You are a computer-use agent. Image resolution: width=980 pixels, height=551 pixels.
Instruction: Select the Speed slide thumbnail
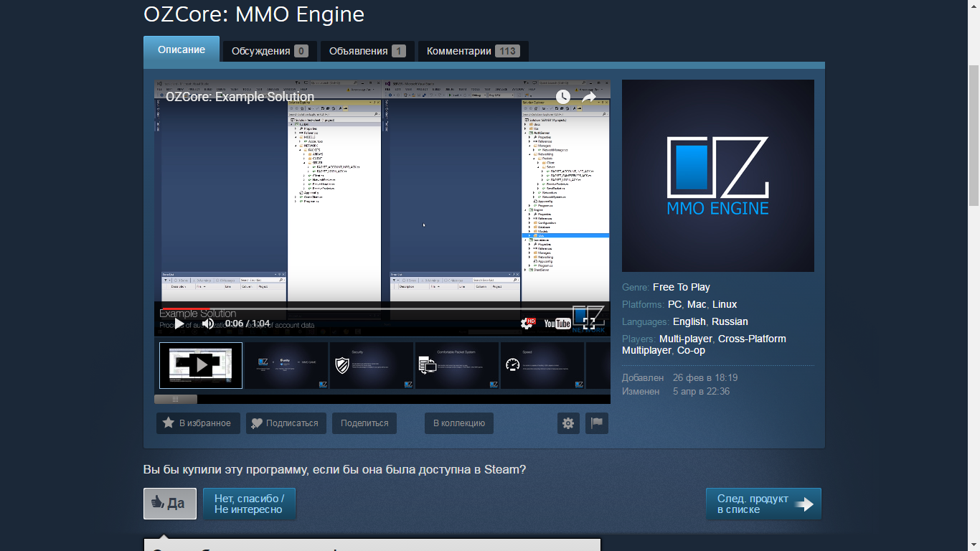[542, 366]
